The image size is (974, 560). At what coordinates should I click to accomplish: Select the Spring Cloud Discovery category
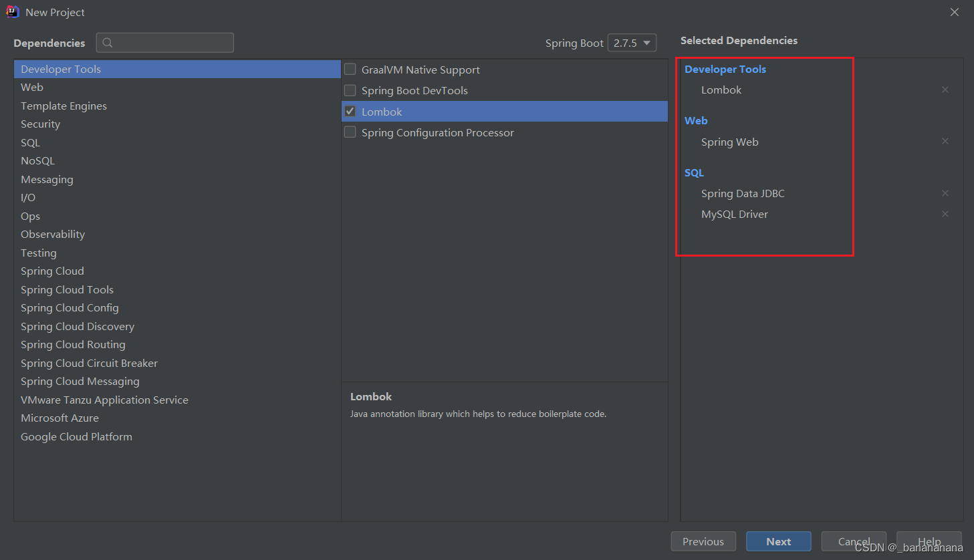click(x=177, y=326)
